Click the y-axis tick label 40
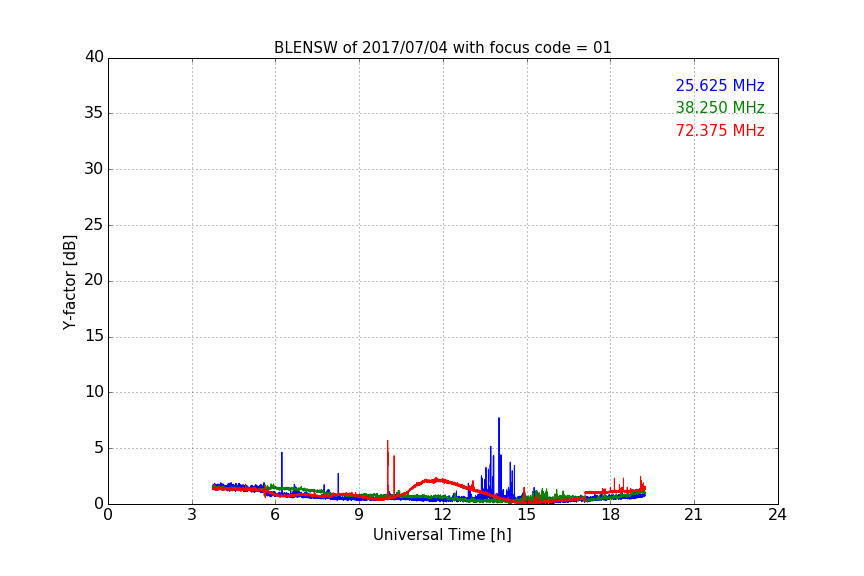The width and height of the screenshot is (864, 576). [94, 57]
